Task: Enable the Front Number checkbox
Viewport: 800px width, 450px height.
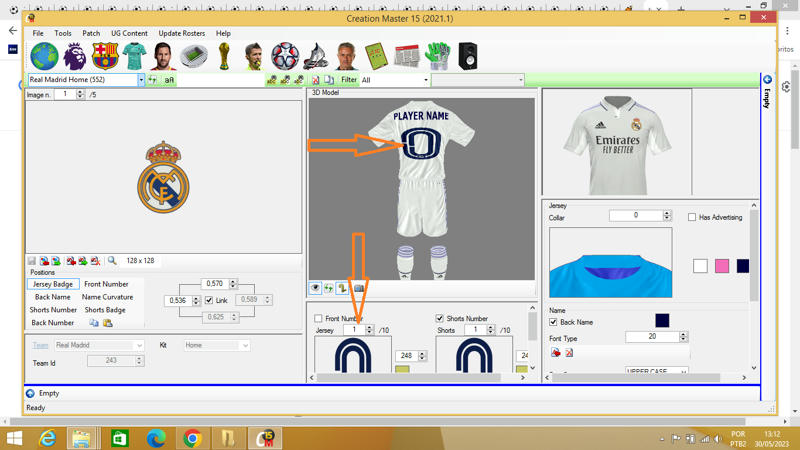Action: (x=318, y=318)
